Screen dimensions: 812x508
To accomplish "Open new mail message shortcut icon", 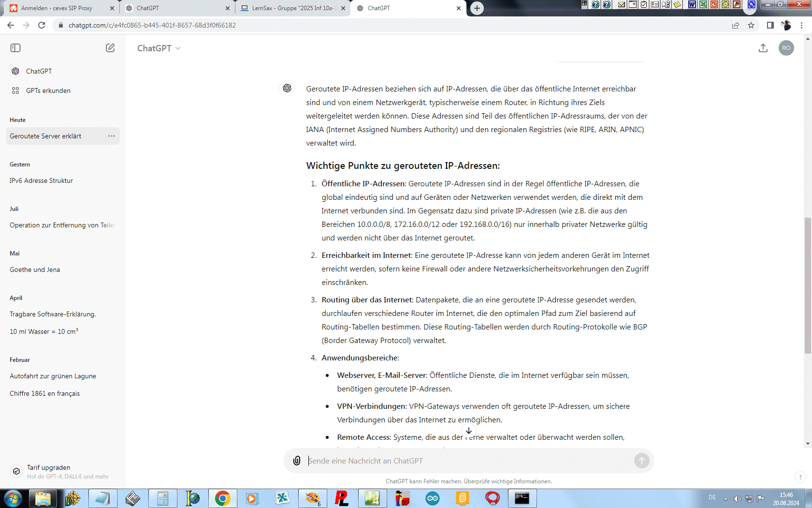I will (622, 4).
